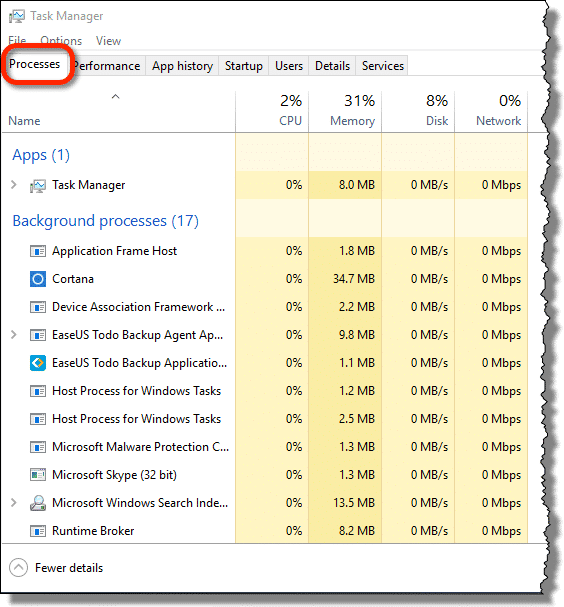Click the 13.5 MB memory value
564x607 pixels.
(x=354, y=503)
